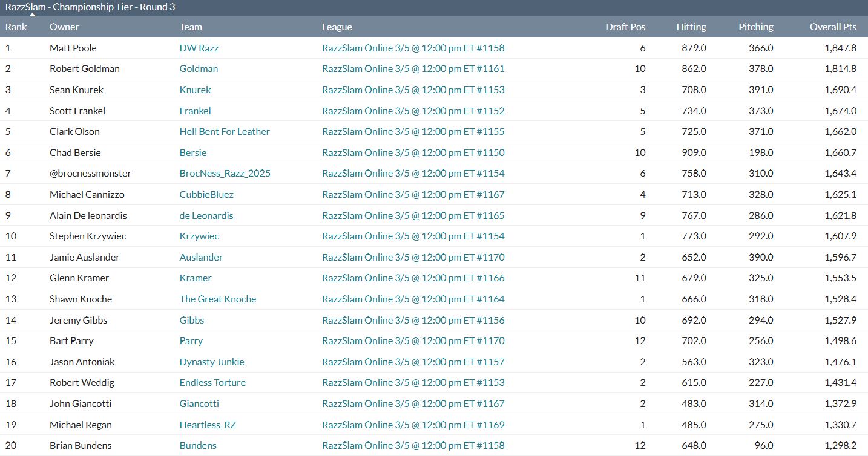
Task: Open the DW Razz team link
Action: [x=199, y=48]
